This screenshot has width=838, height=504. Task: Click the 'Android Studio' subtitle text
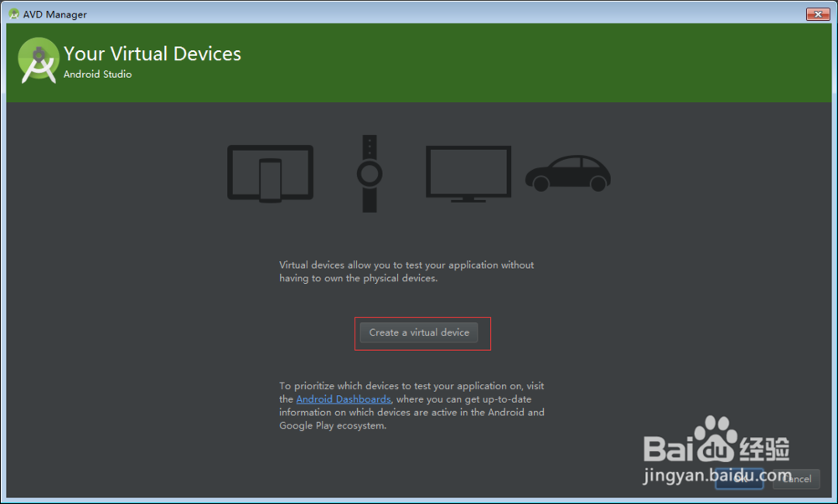point(98,75)
